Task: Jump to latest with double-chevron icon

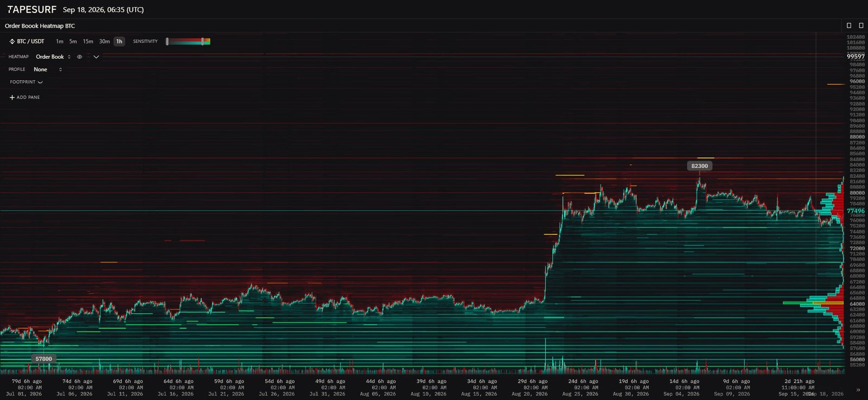Action: pyautogui.click(x=858, y=390)
